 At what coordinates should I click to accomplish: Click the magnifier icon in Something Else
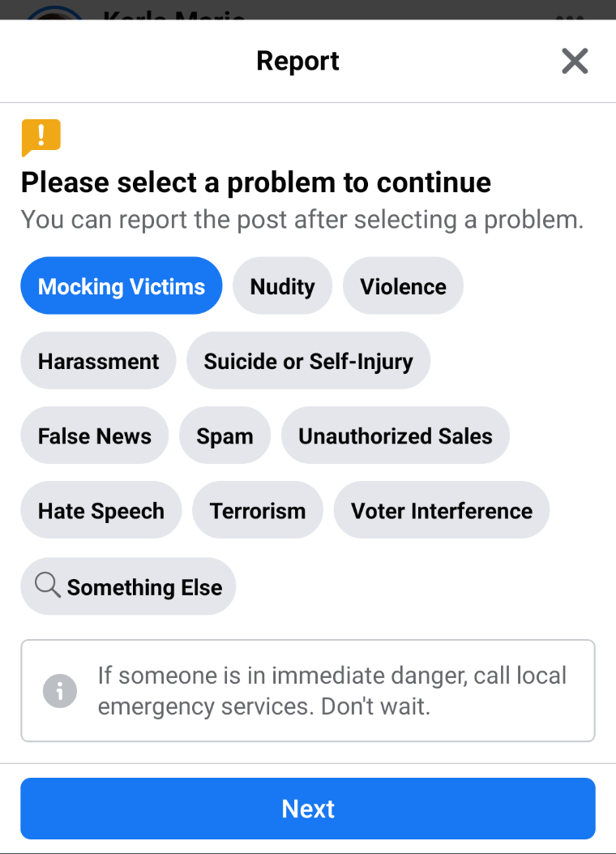point(47,586)
